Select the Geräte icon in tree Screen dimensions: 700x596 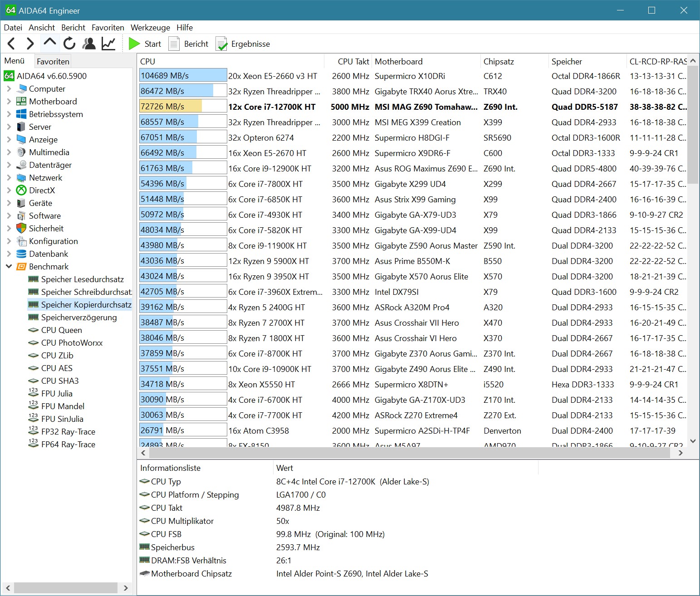pyautogui.click(x=21, y=203)
